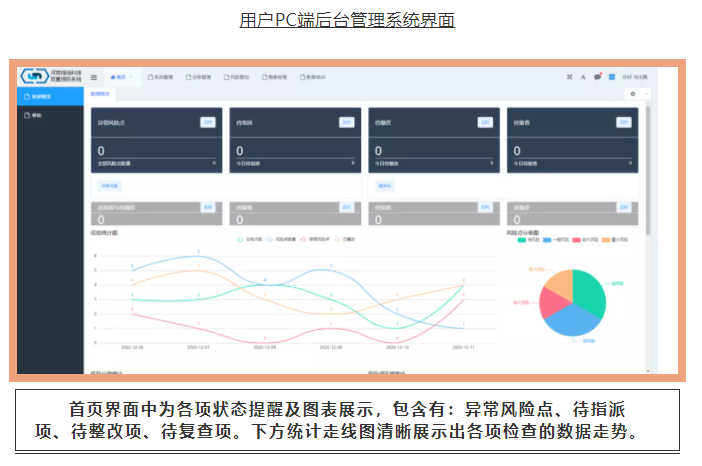Screen dimensions: 702x466
Task: Click the company logo at top left
Action: pyautogui.click(x=50, y=76)
